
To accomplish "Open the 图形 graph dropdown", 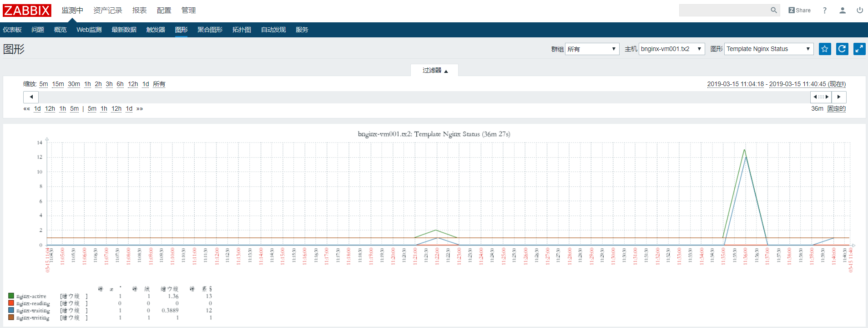I will tap(768, 49).
